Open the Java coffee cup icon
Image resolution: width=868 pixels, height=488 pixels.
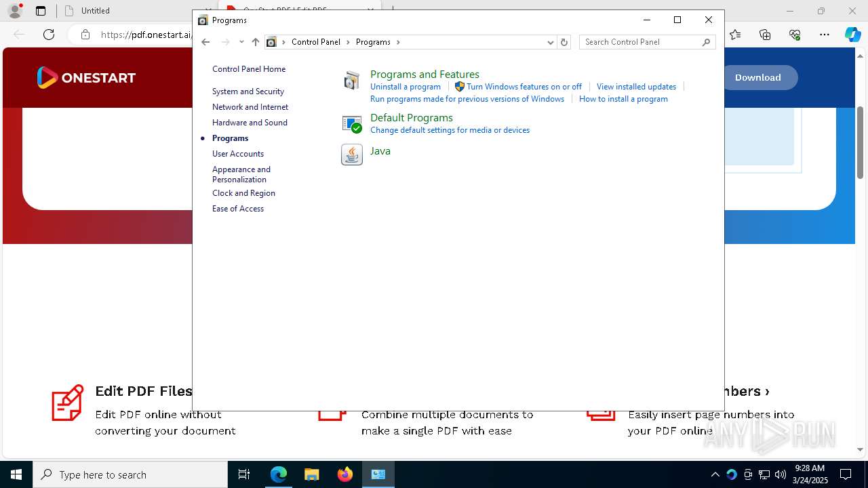(351, 155)
